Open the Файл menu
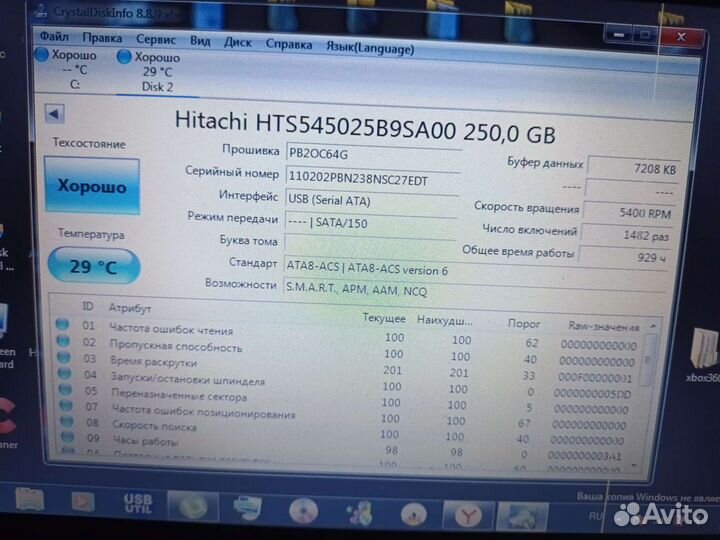 (x=54, y=36)
